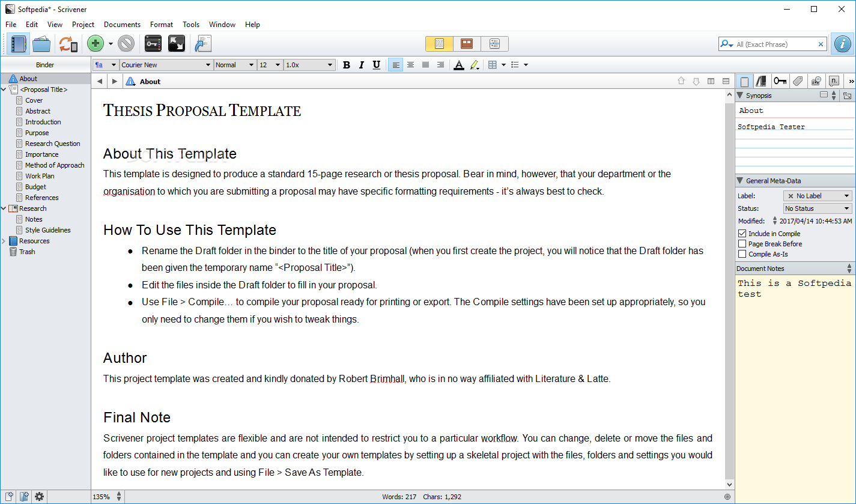
Task: Open the paragraph style preset dropdown
Action: (105, 65)
